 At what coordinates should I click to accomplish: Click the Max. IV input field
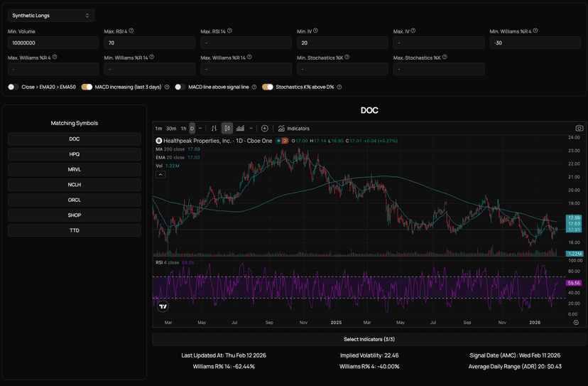coord(439,43)
